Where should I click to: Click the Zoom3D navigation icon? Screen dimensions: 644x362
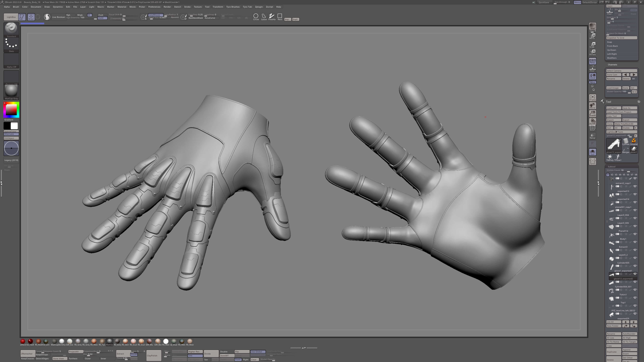click(592, 114)
